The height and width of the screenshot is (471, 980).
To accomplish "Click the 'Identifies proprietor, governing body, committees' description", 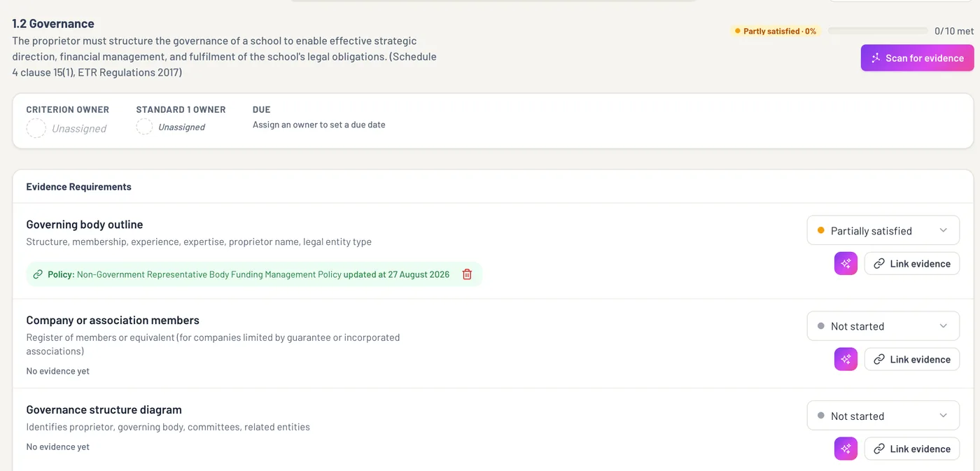I will (x=168, y=427).
